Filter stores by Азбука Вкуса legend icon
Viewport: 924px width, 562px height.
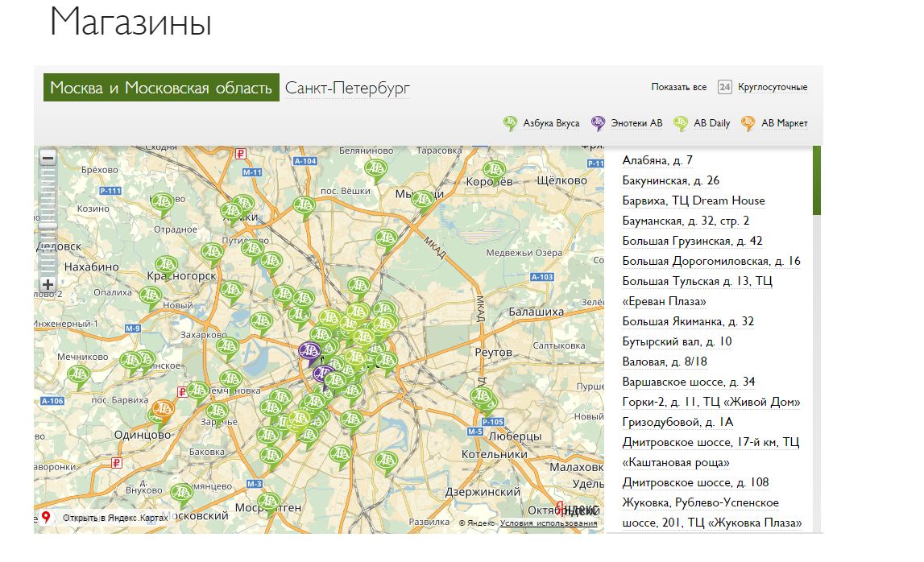click(510, 123)
